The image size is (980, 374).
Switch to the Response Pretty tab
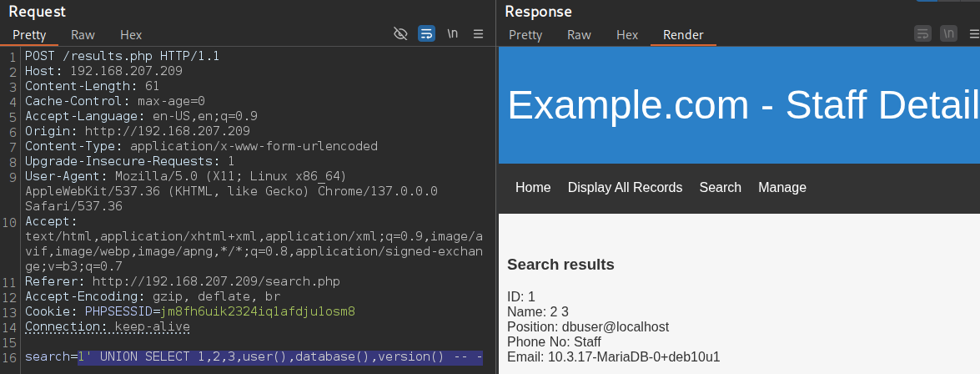(x=525, y=35)
